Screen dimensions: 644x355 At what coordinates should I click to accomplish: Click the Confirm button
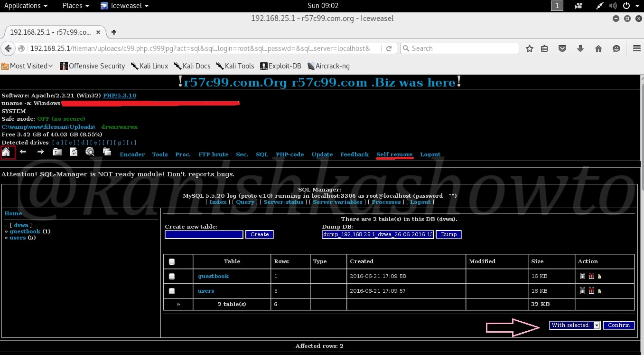point(619,325)
